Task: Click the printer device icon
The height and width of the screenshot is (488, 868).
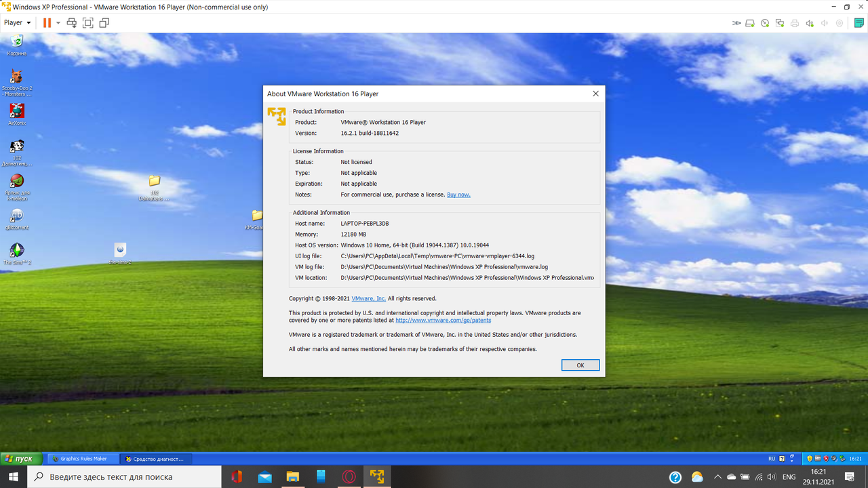Action: (x=795, y=23)
